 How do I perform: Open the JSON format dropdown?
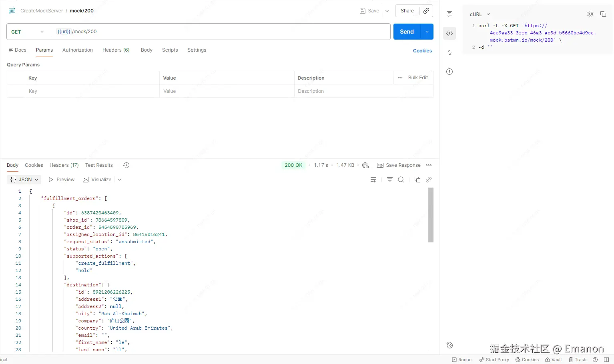click(x=24, y=180)
